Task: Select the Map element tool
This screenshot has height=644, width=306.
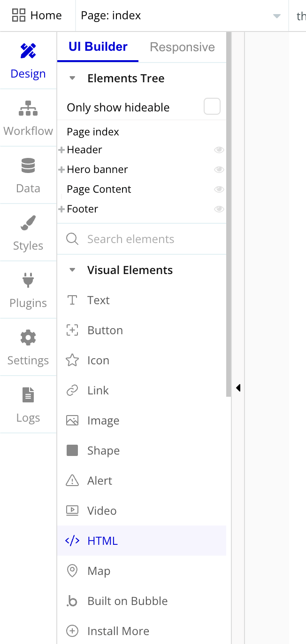Action: click(99, 571)
